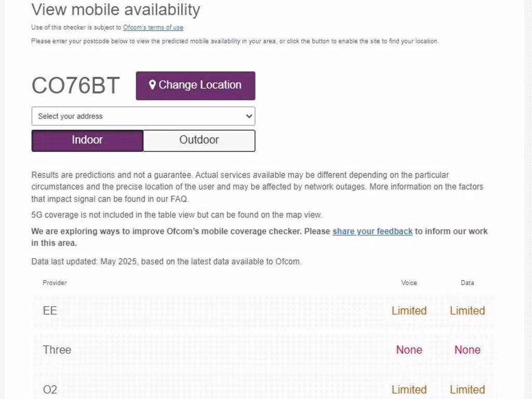Click the CO76BT postcode text

76,86
